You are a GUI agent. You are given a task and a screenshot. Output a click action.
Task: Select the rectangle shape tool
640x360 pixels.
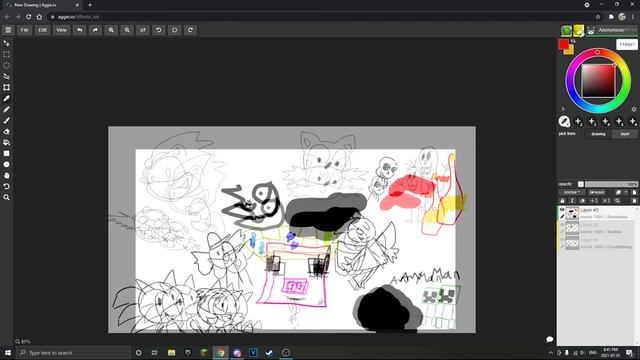click(7, 153)
